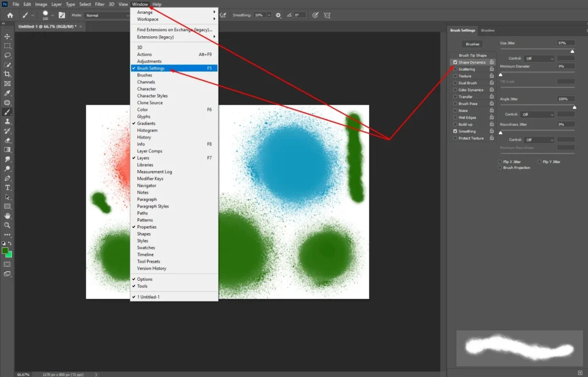
Task: Select the Crop tool
Action: pyautogui.click(x=7, y=74)
